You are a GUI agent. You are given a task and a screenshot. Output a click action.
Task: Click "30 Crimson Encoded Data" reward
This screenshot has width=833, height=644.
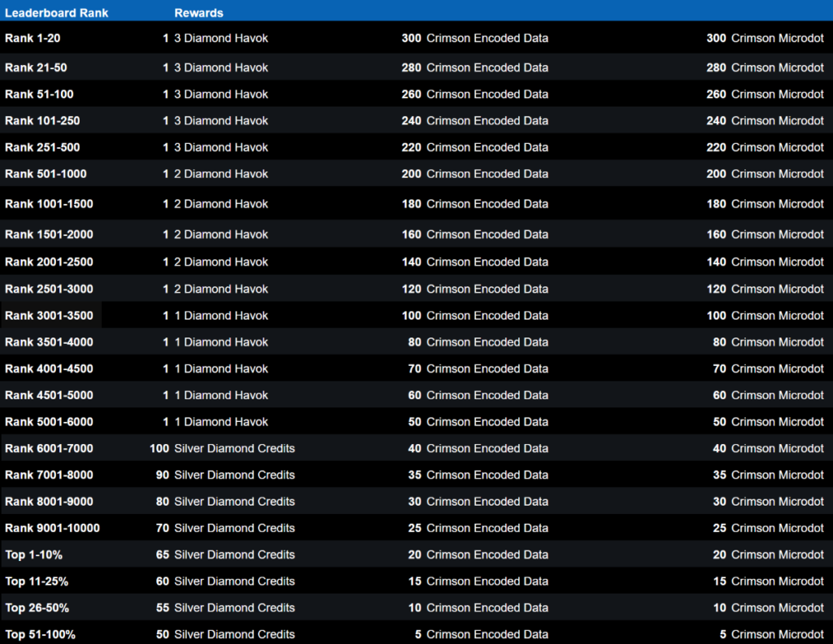click(x=478, y=502)
